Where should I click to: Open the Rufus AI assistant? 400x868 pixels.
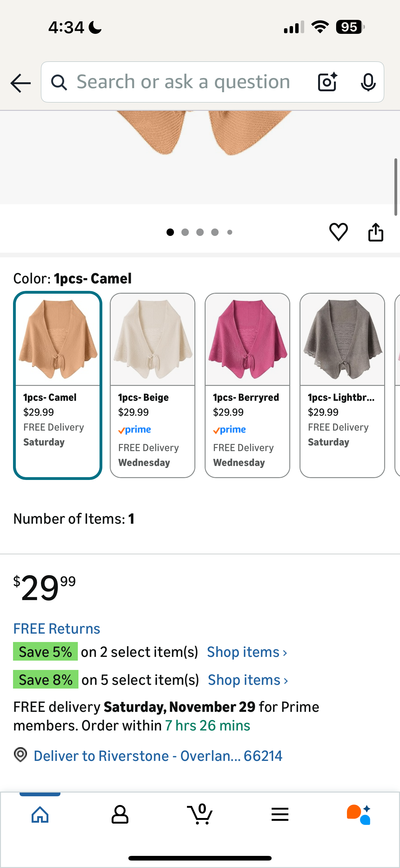[359, 815]
